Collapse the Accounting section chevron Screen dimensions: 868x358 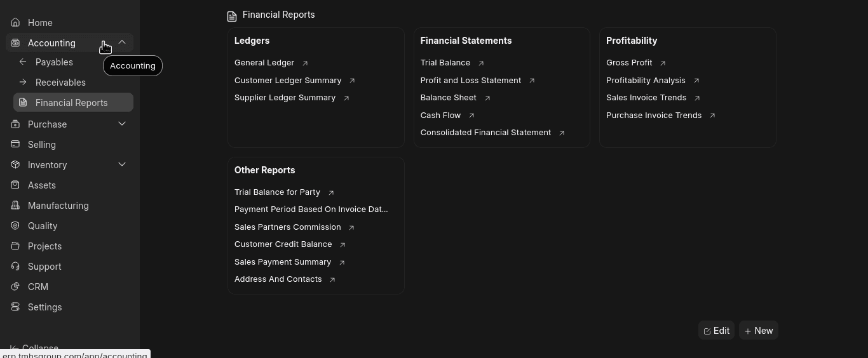point(122,43)
